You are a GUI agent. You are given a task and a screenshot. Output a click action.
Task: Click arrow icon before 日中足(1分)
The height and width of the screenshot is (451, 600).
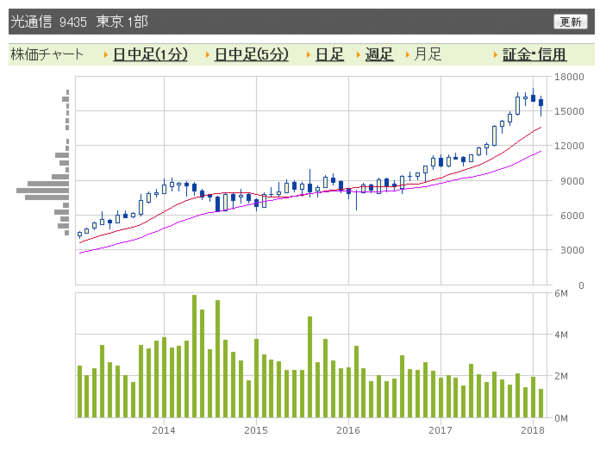106,54
